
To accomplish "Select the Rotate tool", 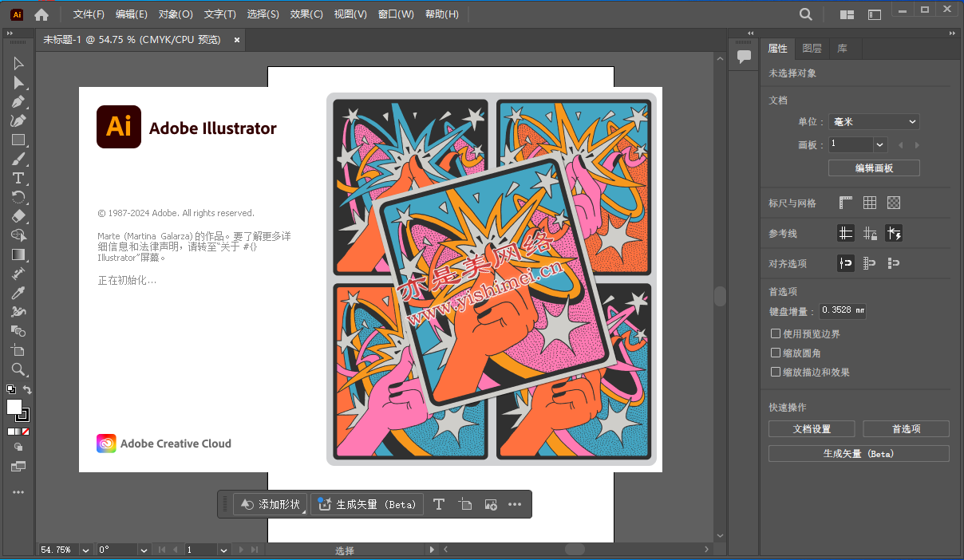I will (18, 197).
